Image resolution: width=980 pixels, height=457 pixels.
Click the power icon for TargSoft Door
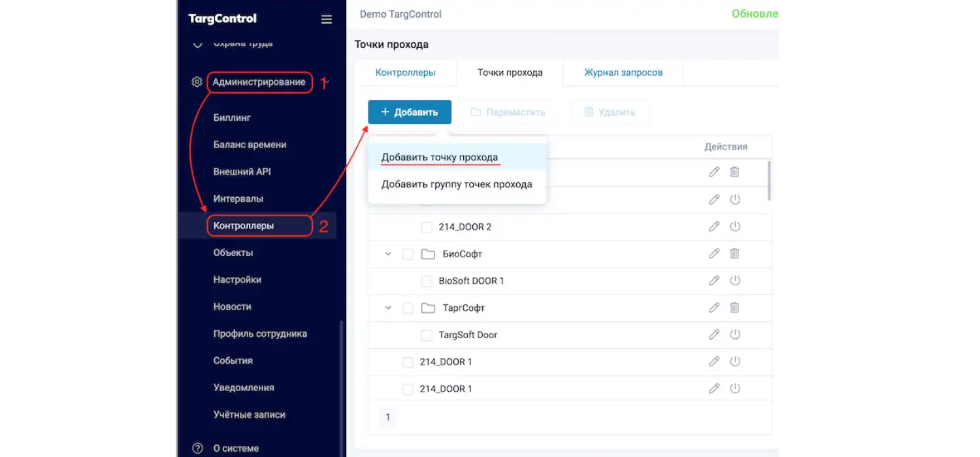tap(735, 334)
